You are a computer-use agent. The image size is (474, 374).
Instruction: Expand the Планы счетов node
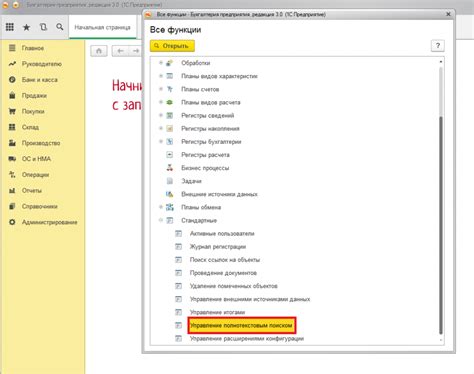pyautogui.click(x=161, y=89)
